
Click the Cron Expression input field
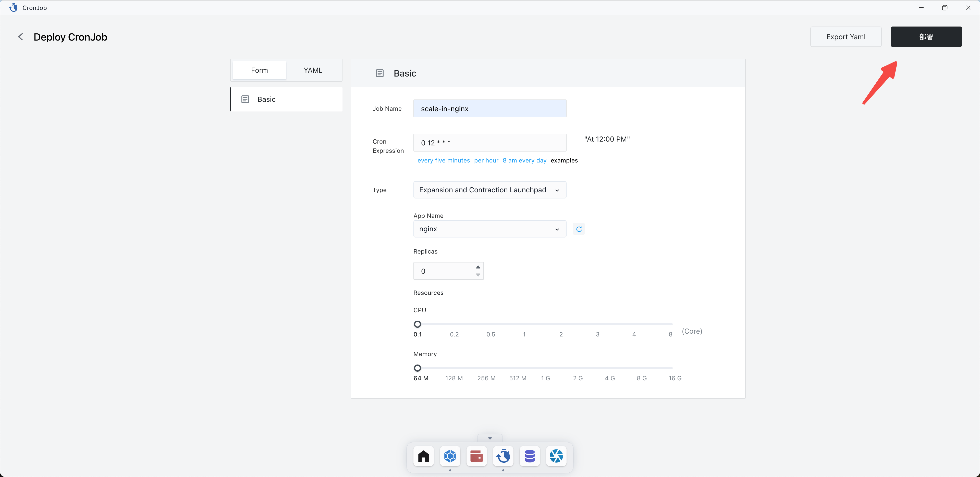click(x=489, y=143)
